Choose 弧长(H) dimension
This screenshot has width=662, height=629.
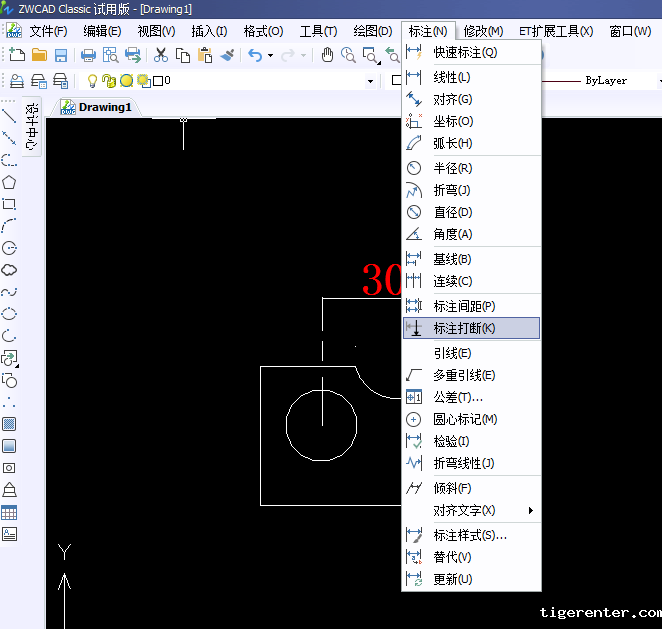(472, 143)
